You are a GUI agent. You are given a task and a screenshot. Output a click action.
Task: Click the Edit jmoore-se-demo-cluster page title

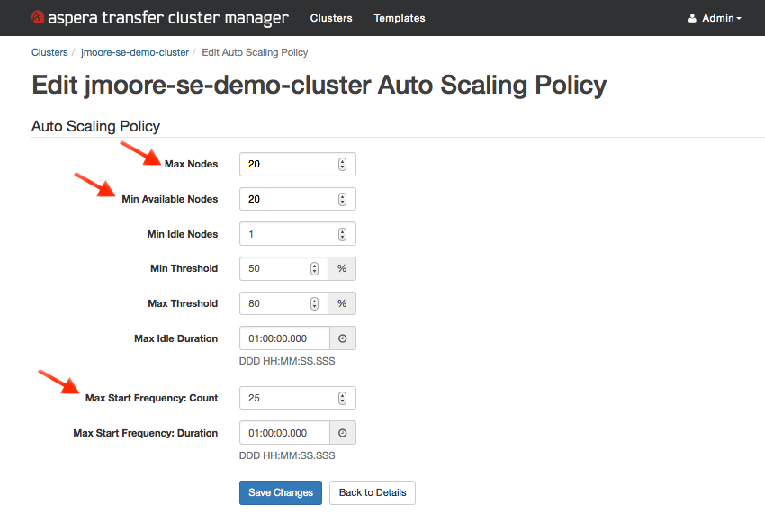pyautogui.click(x=319, y=85)
